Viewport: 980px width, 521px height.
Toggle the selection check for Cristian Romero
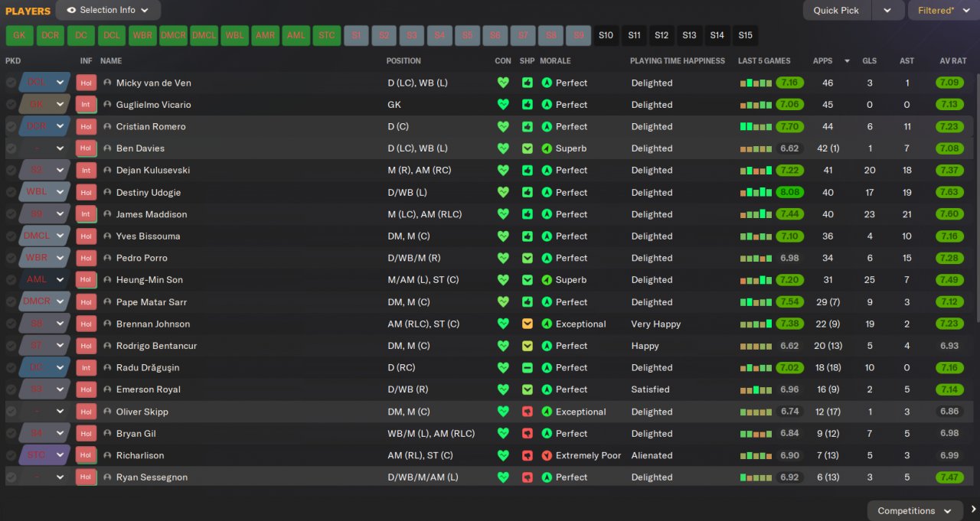click(x=11, y=126)
